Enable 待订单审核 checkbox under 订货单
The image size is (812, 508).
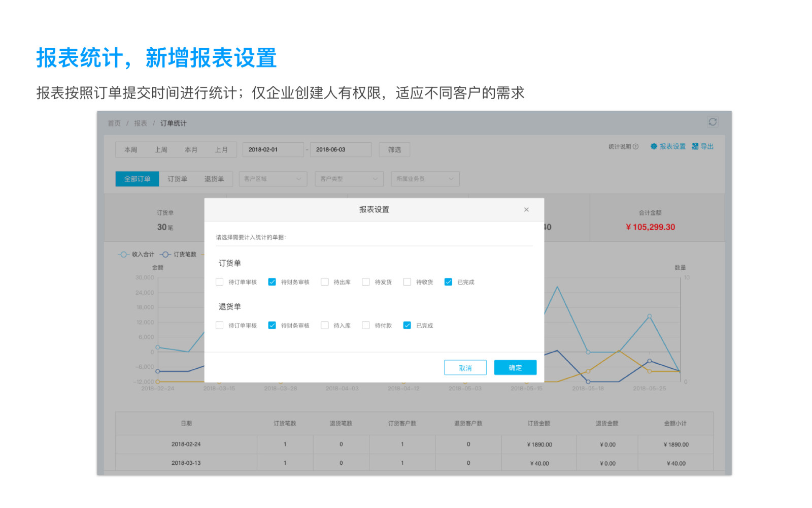coord(220,282)
